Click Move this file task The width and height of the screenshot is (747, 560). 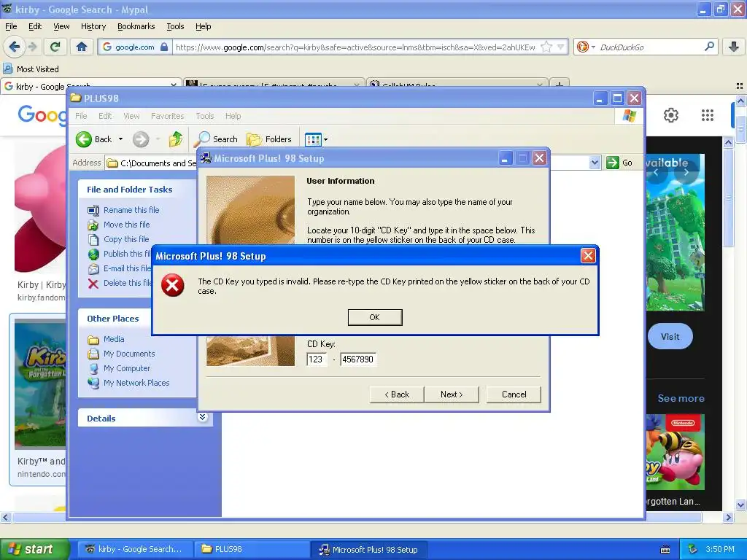click(x=127, y=225)
